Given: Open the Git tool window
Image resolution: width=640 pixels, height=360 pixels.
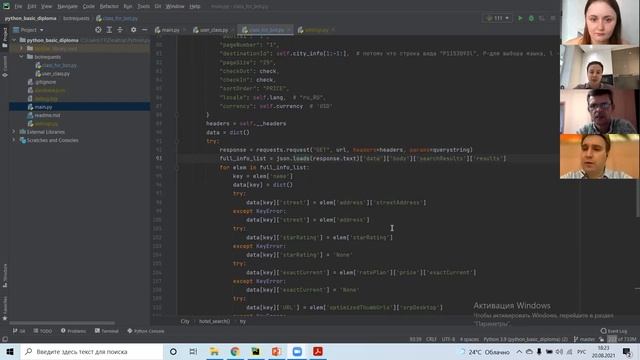Looking at the screenshot, I should tap(19, 331).
